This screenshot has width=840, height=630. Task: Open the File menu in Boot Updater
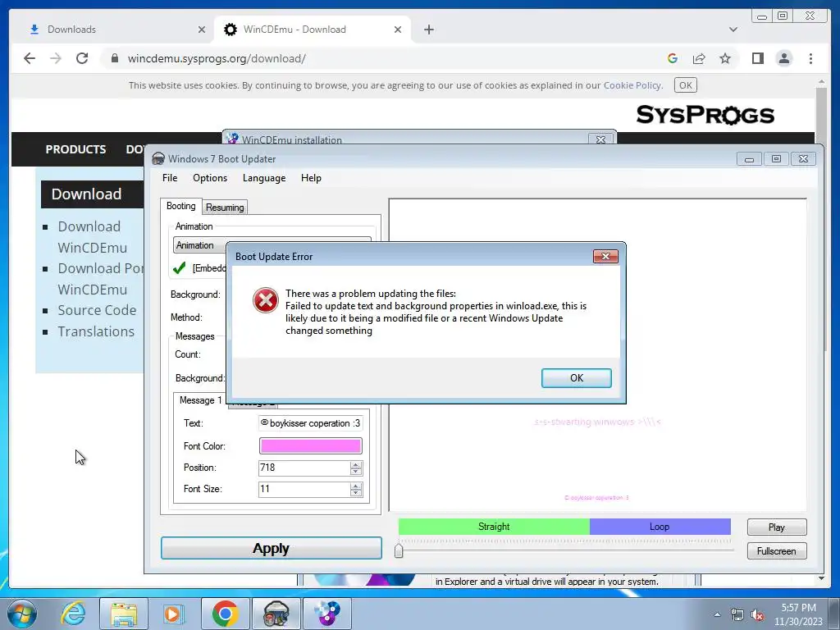[170, 178]
